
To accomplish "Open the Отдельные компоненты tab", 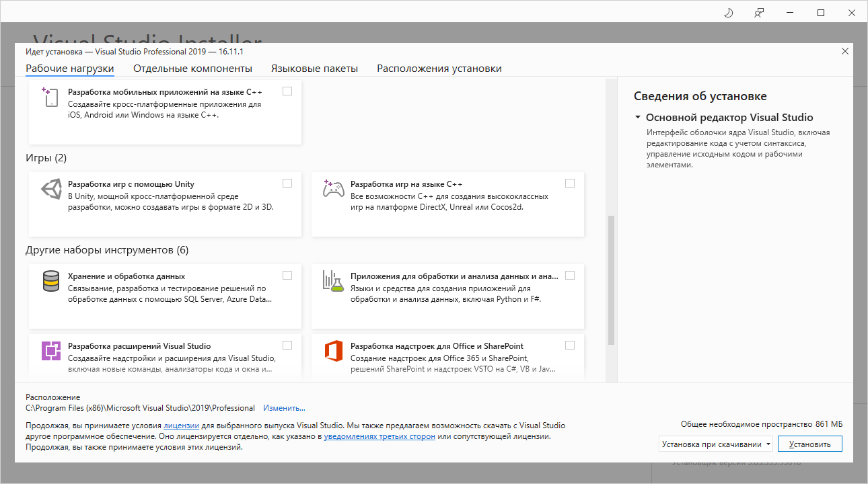I will pos(192,69).
